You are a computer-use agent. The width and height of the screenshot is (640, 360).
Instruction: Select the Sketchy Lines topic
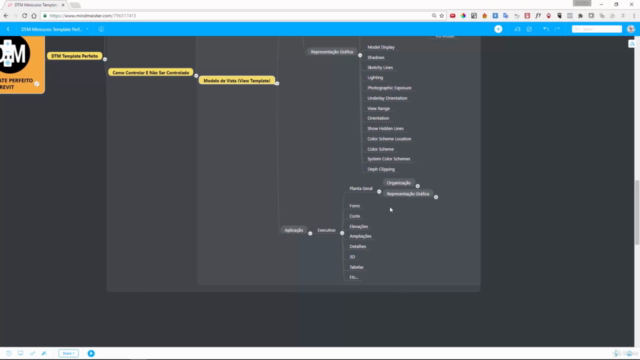pos(380,68)
